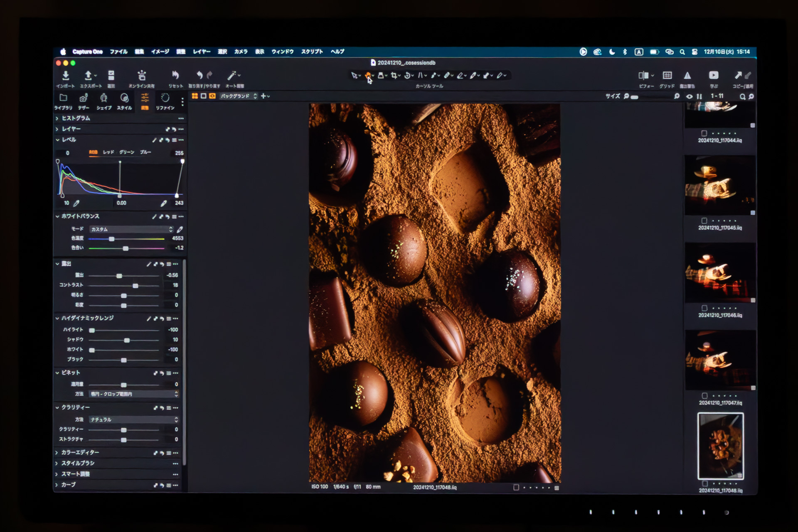Toggle the browser eye visibility icon
798x532 pixels.
[689, 96]
